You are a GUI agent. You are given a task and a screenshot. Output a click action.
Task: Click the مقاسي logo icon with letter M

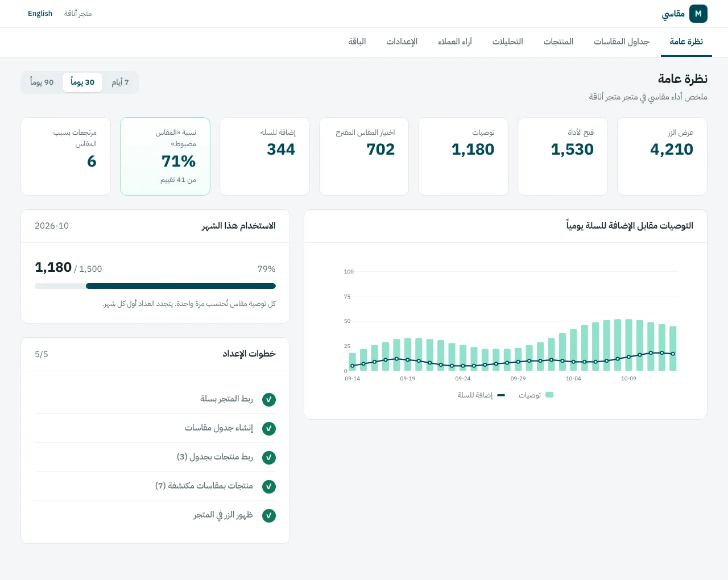[698, 14]
